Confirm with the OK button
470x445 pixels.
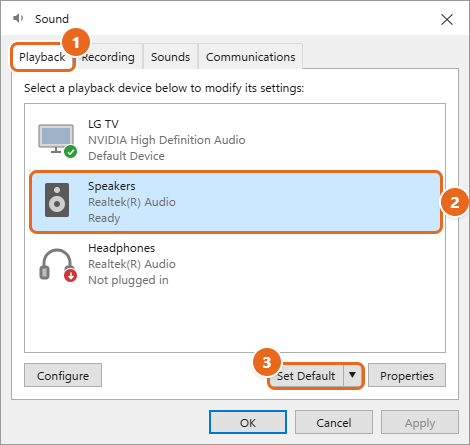click(x=248, y=422)
